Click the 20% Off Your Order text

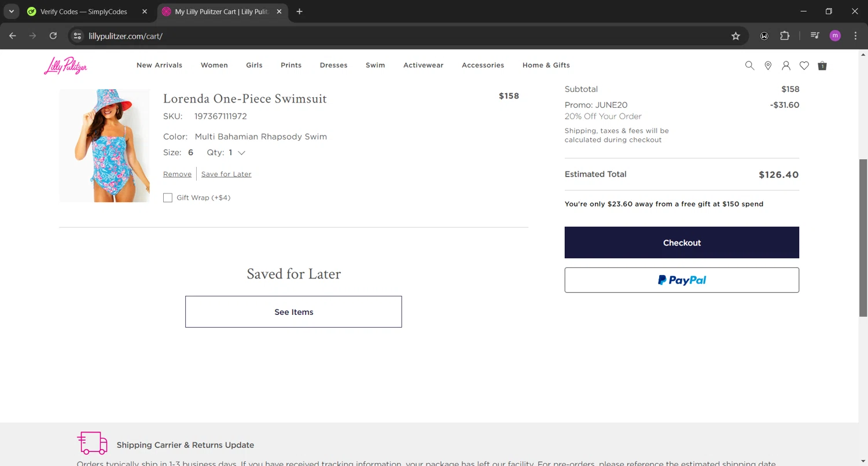603,116
